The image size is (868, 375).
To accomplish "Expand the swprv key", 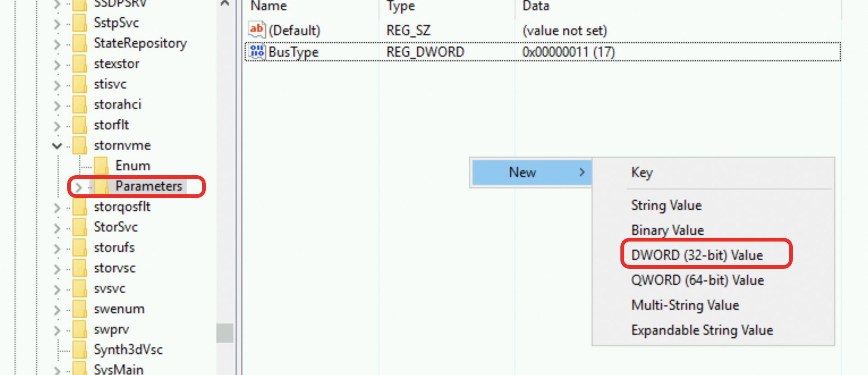I will click(x=57, y=330).
